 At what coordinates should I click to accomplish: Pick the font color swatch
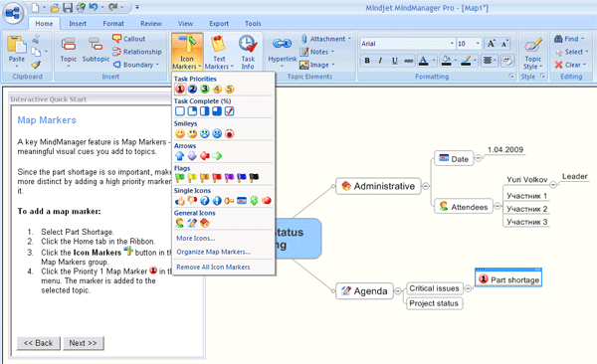tap(423, 60)
